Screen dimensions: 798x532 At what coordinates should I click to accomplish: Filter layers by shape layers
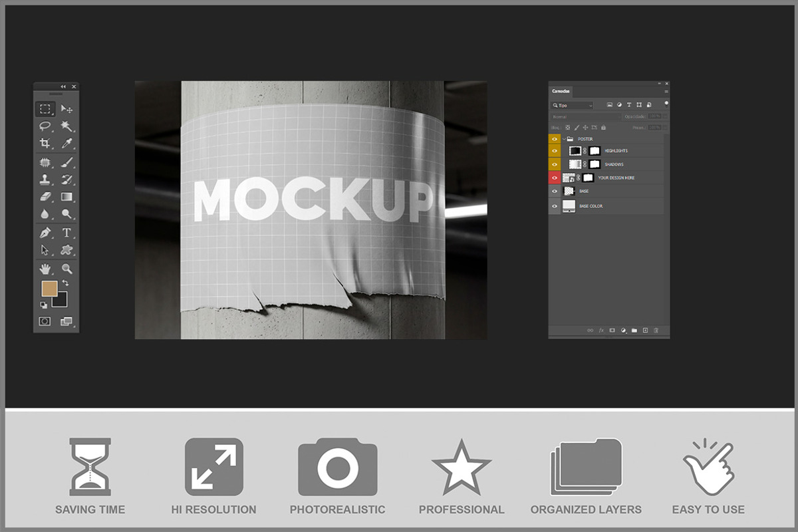638,105
